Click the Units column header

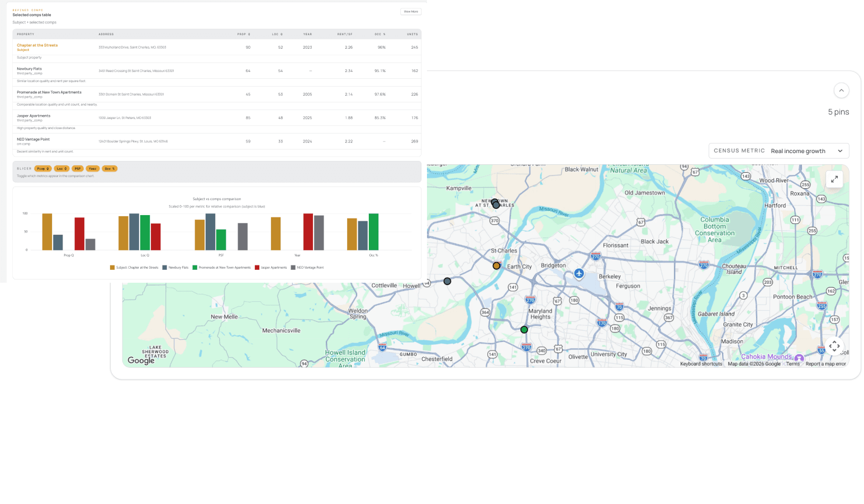[x=412, y=34]
